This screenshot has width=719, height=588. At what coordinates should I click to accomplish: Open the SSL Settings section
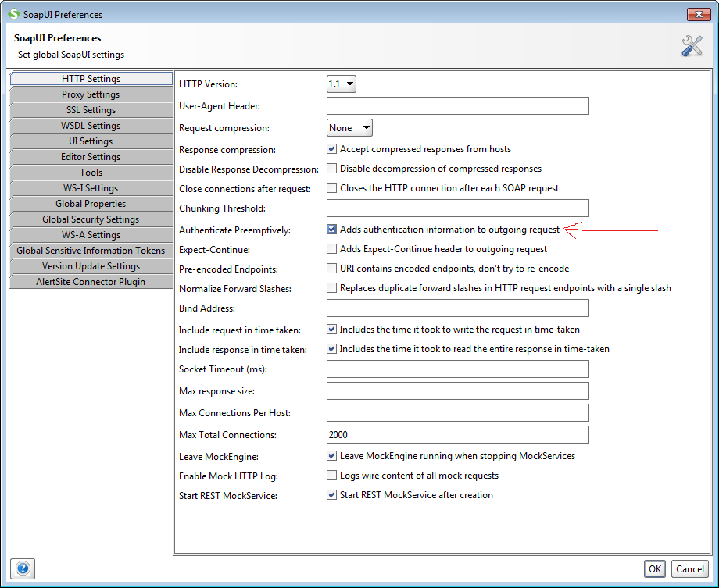[x=91, y=109]
